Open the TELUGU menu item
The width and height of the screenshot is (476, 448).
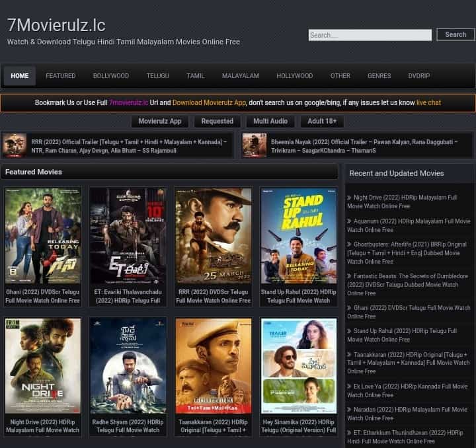coord(158,76)
